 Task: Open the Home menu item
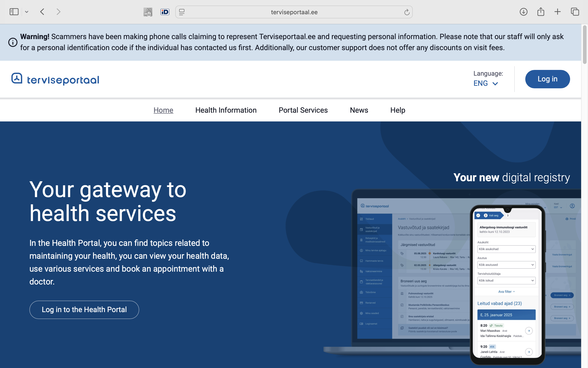(x=163, y=110)
